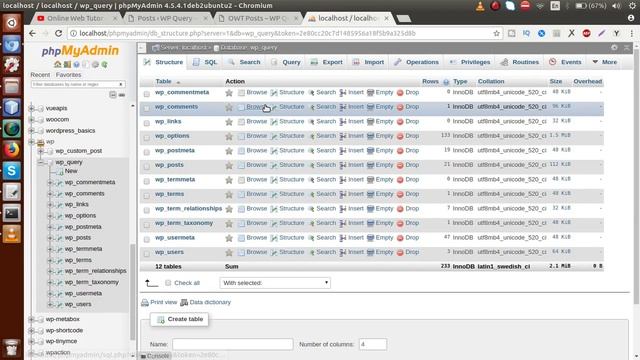Click the Rows help question icon

pyautogui.click(x=446, y=82)
